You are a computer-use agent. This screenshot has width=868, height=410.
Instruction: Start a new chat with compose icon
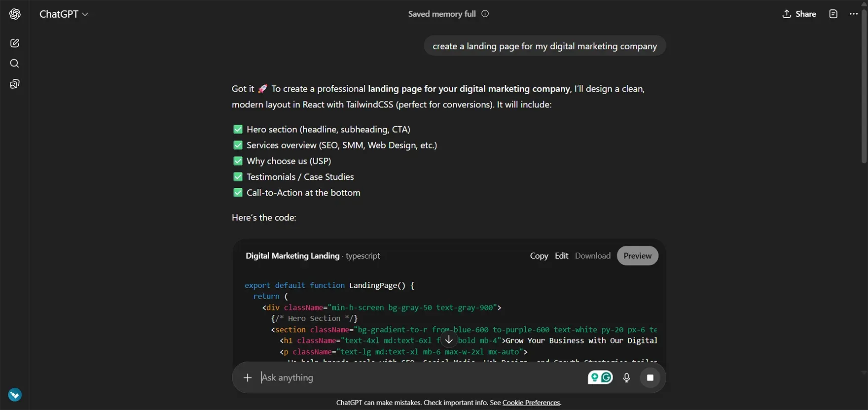pos(15,43)
